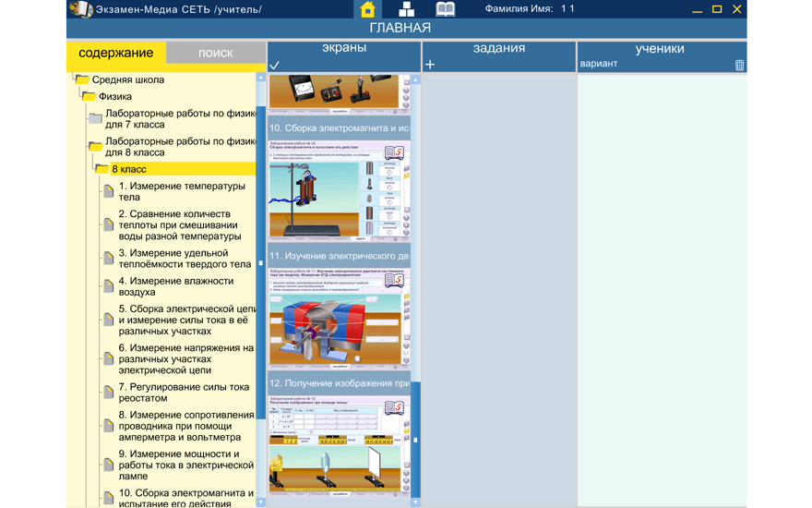Click the screens list scrollbar thumb
The height and width of the screenshot is (508, 812).
coord(415,440)
